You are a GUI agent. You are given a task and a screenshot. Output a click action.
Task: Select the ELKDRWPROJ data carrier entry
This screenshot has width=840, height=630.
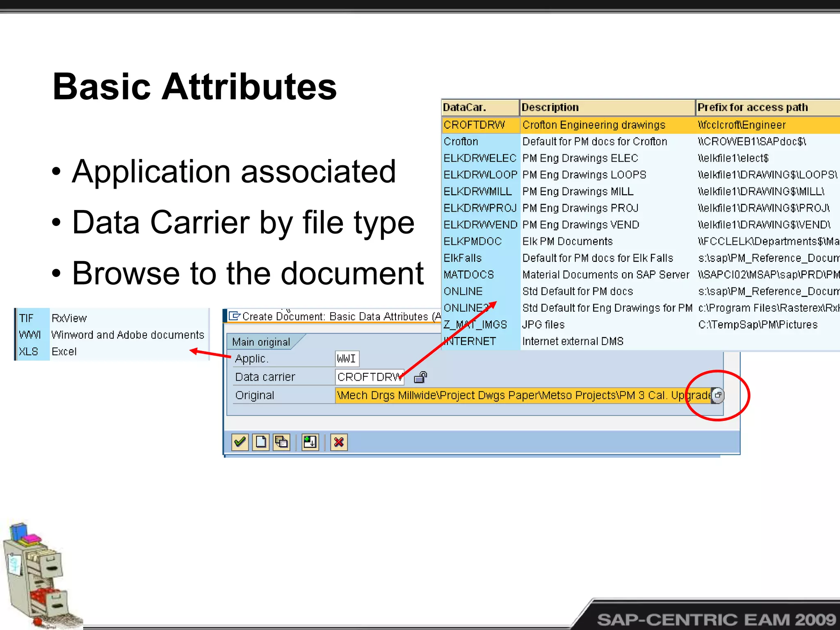(x=481, y=208)
